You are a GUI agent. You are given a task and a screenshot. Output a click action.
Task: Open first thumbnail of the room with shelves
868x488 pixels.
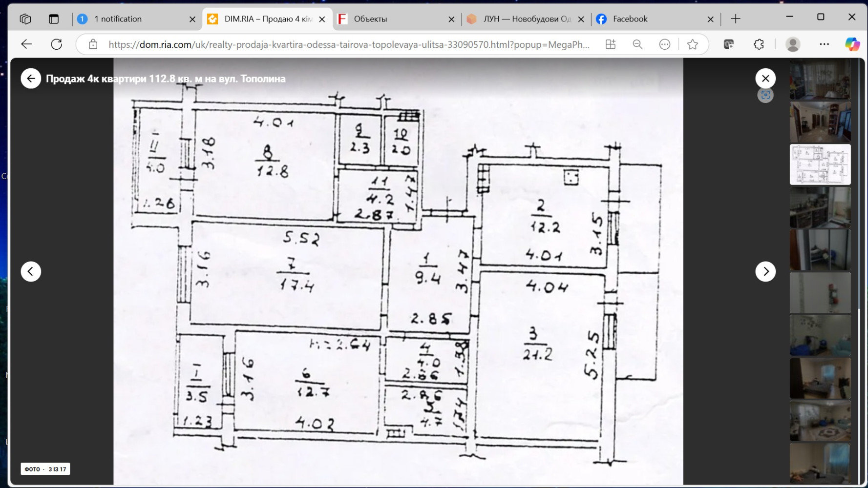(820, 79)
